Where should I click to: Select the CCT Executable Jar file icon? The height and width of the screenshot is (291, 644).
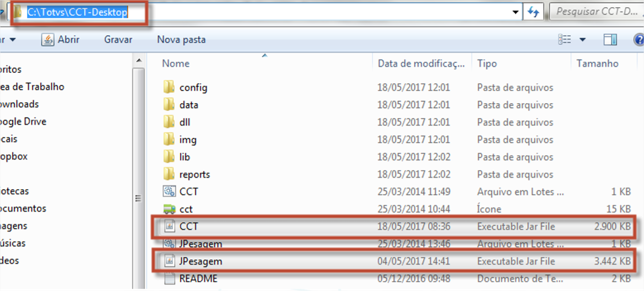pos(169,226)
